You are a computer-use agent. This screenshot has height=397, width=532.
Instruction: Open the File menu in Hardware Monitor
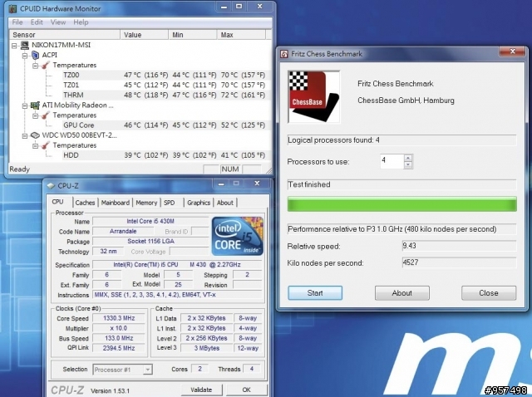tap(17, 22)
